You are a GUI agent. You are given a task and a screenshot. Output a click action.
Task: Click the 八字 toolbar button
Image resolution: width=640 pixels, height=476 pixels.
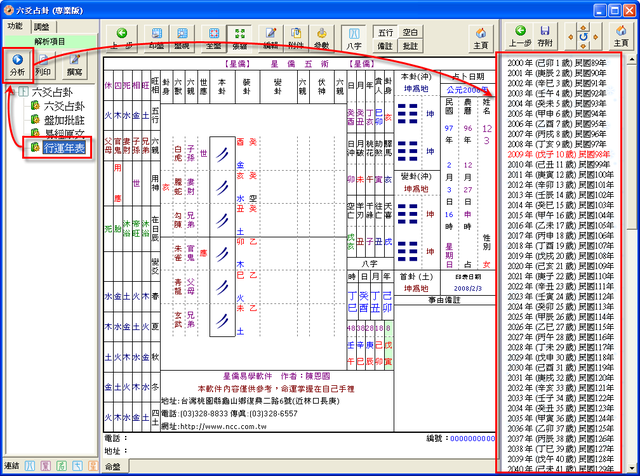[354, 38]
